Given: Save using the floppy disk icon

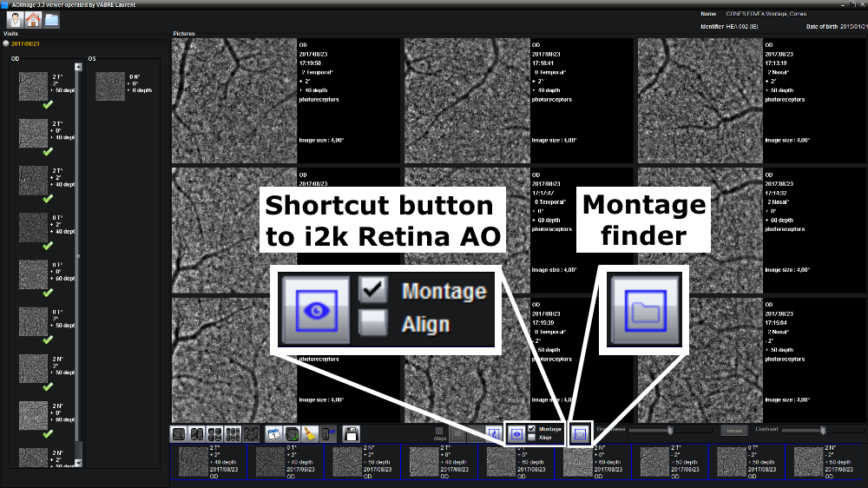Looking at the screenshot, I should (x=351, y=434).
